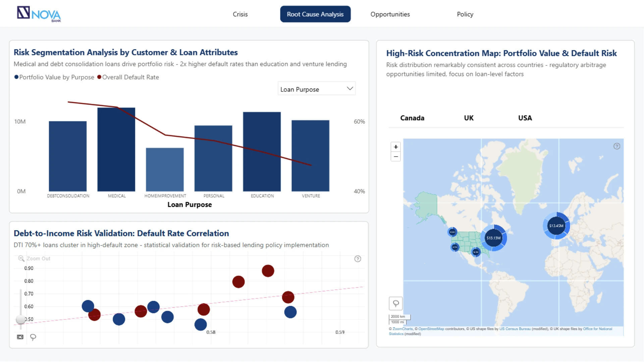
Task: Activate lasso tool below the scatter chart
Action: coord(33,337)
